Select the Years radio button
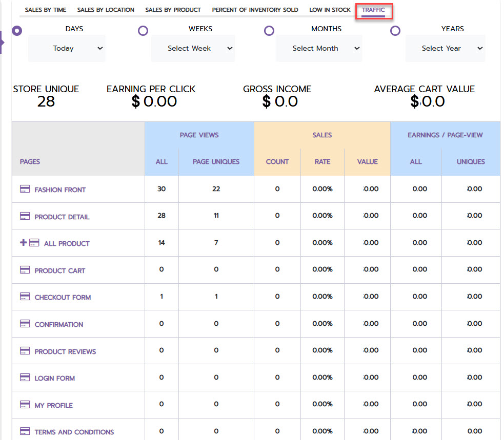504x440 pixels. pos(395,31)
